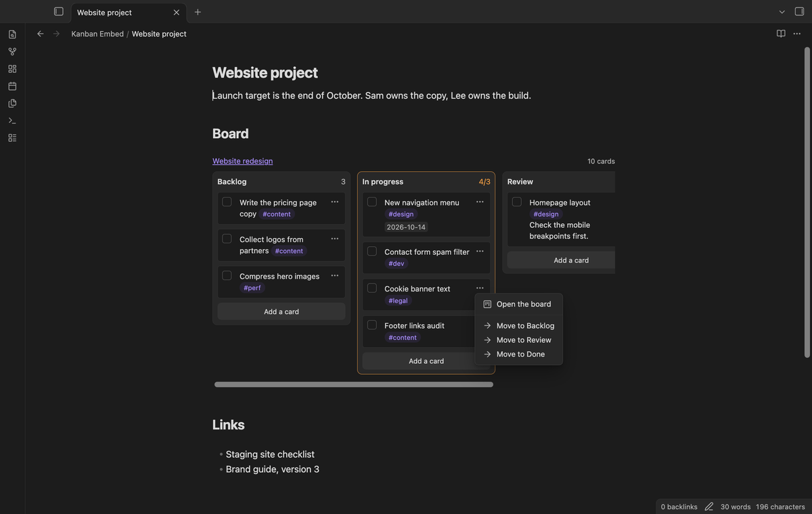The height and width of the screenshot is (514, 812).
Task: Click the 10 cards count label
Action: (x=601, y=161)
